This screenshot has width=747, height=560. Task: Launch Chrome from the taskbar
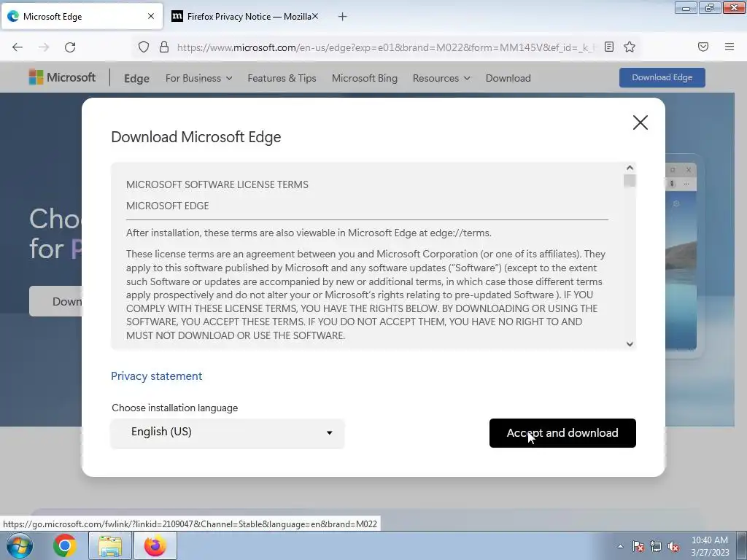coord(65,545)
